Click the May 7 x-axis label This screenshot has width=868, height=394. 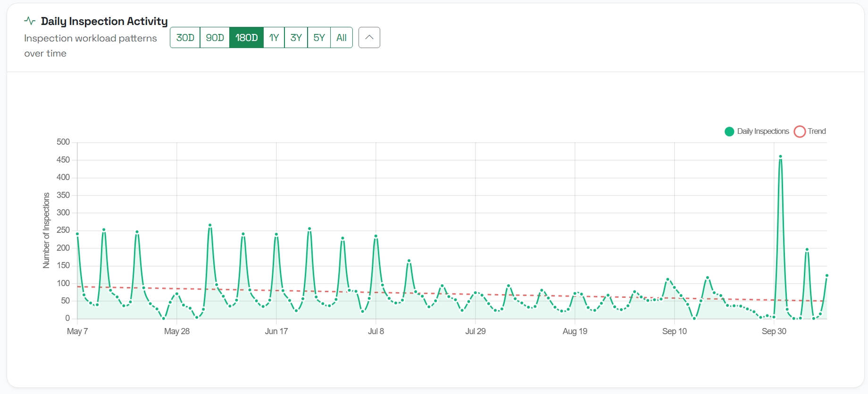(x=77, y=331)
